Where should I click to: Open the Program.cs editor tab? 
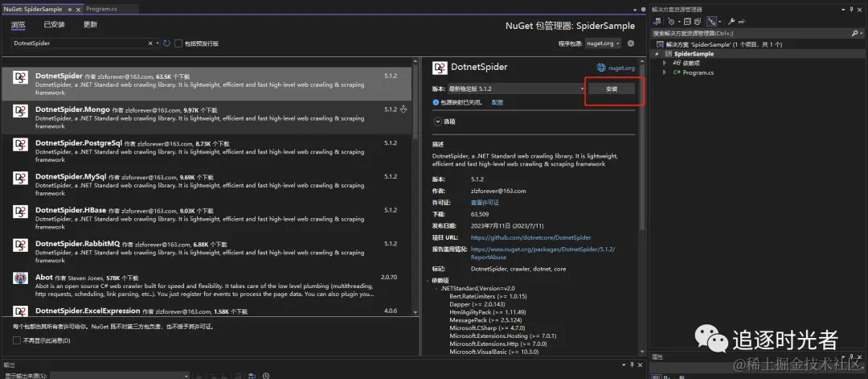click(101, 9)
